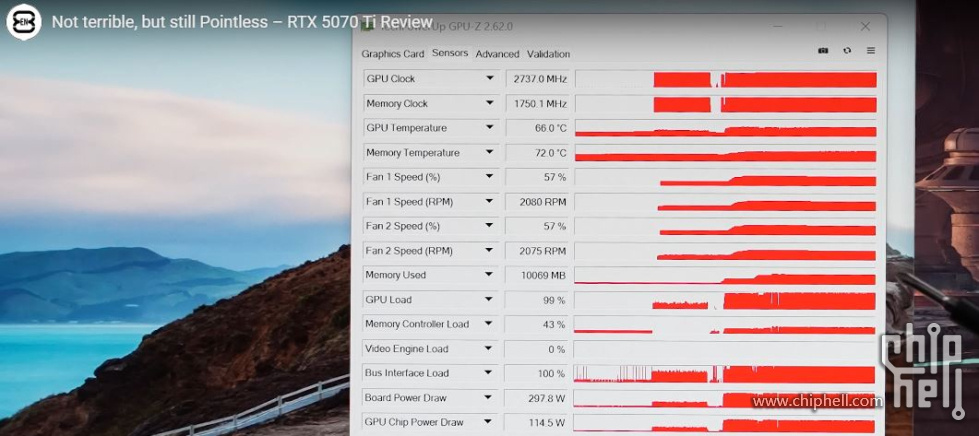Screen dimensions: 979x436
Task: Click the GPU Temperature history graph
Action: click(725, 128)
